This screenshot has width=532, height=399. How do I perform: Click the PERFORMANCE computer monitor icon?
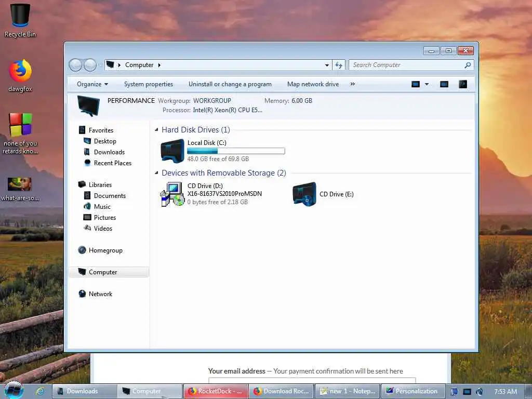88,105
